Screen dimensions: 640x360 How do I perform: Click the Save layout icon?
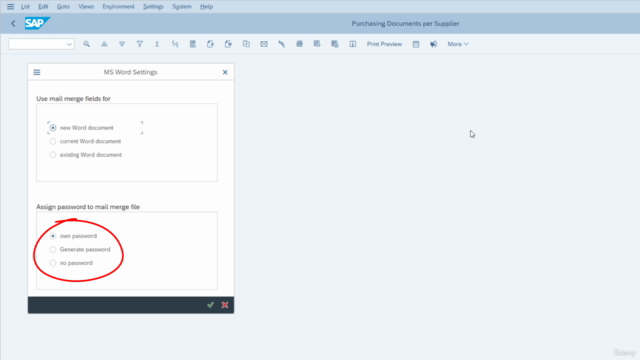click(335, 44)
